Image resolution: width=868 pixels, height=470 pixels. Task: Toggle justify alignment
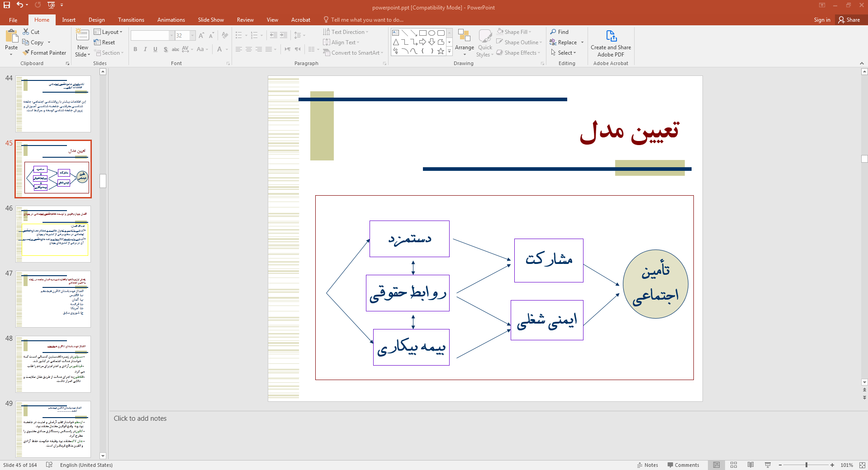click(x=269, y=49)
